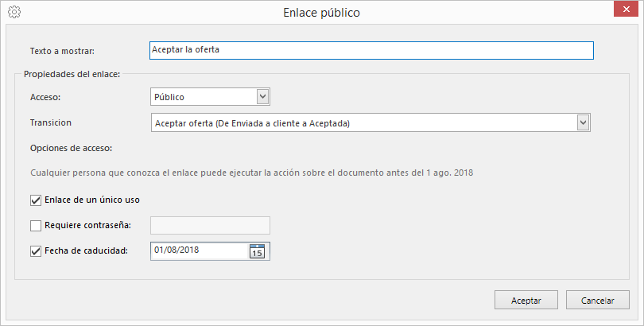This screenshot has height=326, width=644.
Task: Enable the 'Requiere contraseña' checkbox
Action: [36, 225]
